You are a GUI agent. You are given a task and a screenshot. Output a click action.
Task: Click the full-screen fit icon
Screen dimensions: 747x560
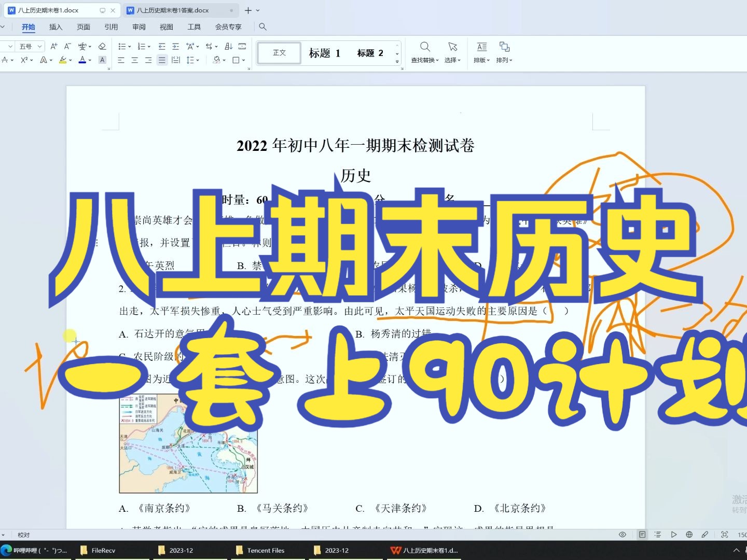[725, 535]
